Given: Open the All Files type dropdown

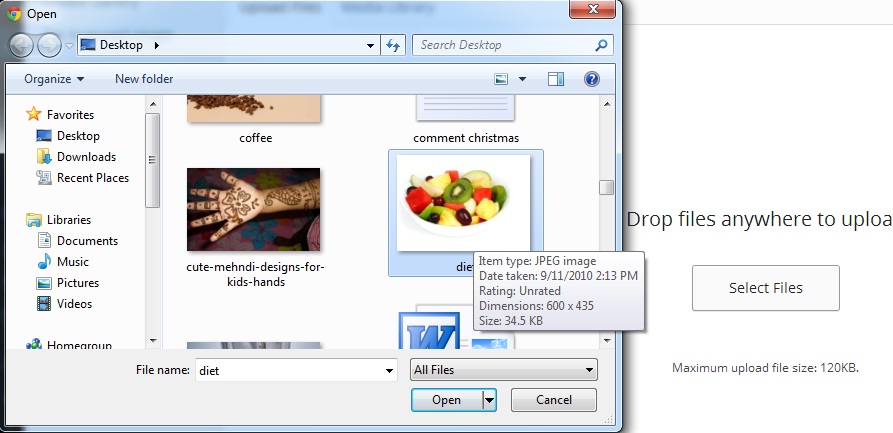Looking at the screenshot, I should (503, 370).
